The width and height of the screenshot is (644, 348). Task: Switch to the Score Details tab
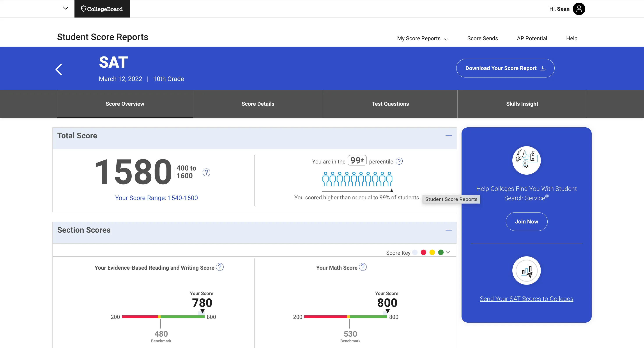click(258, 104)
